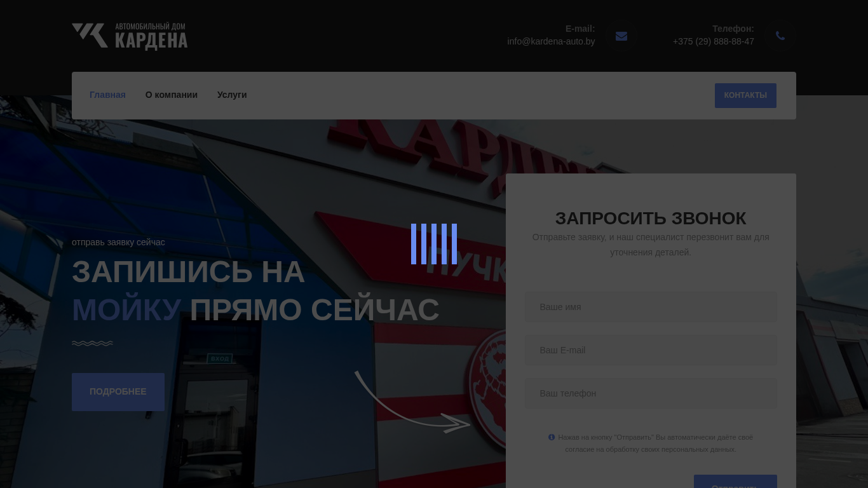Click the ПОДРОБНЕЕ button
The image size is (868, 488).
coord(118,392)
